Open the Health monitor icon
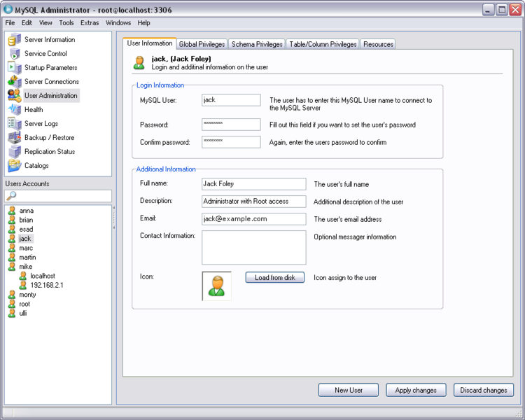 pos(15,109)
